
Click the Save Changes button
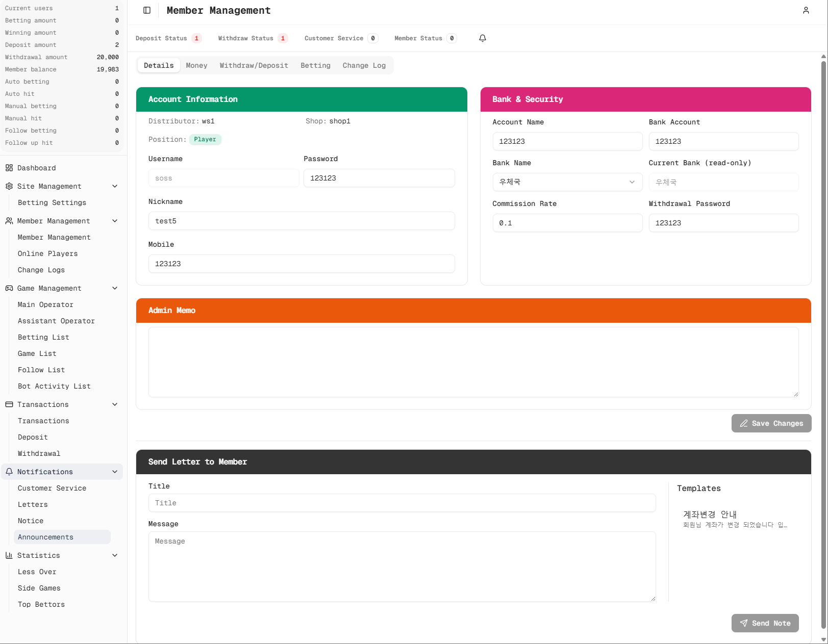coord(771,423)
